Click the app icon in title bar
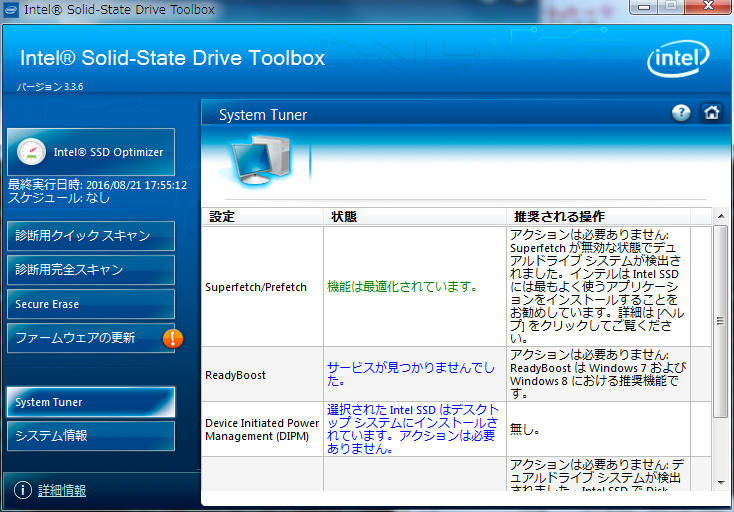Viewport: 734px width, 512px height. click(11, 10)
